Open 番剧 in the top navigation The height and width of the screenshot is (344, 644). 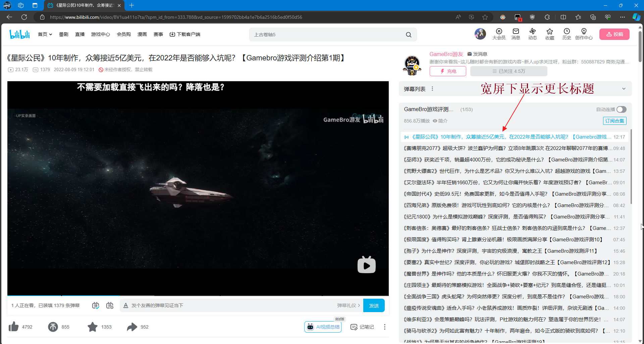pos(64,34)
